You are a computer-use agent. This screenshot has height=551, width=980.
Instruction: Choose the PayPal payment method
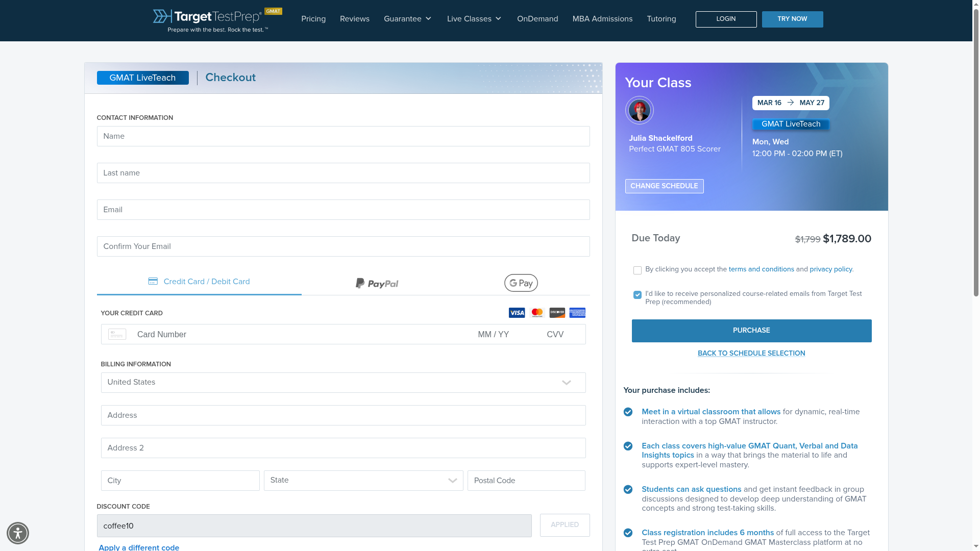[377, 283]
